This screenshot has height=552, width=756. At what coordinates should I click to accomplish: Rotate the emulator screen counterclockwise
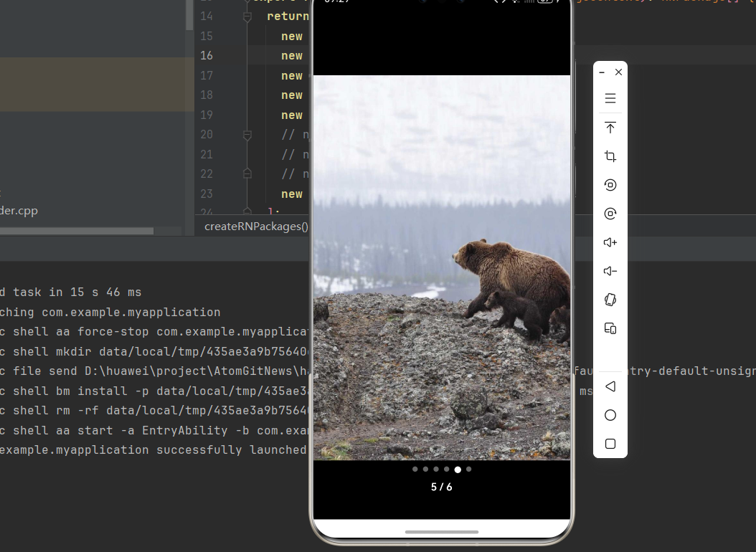pos(610,185)
